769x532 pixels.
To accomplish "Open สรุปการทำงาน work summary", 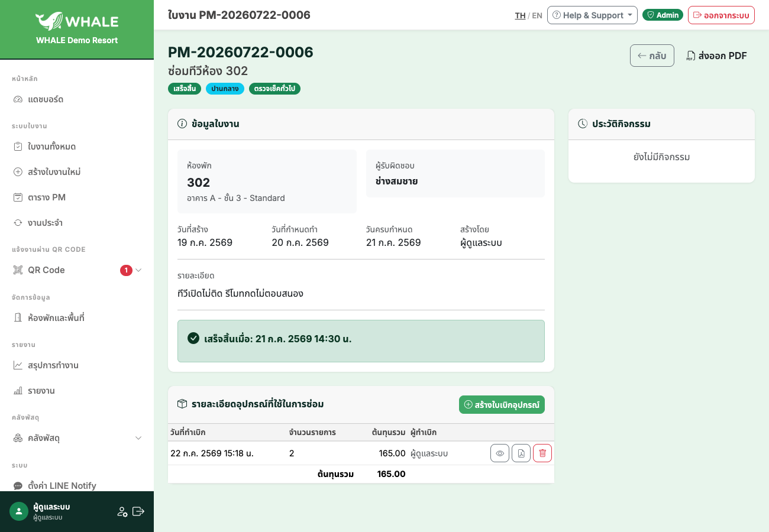I will pyautogui.click(x=77, y=365).
